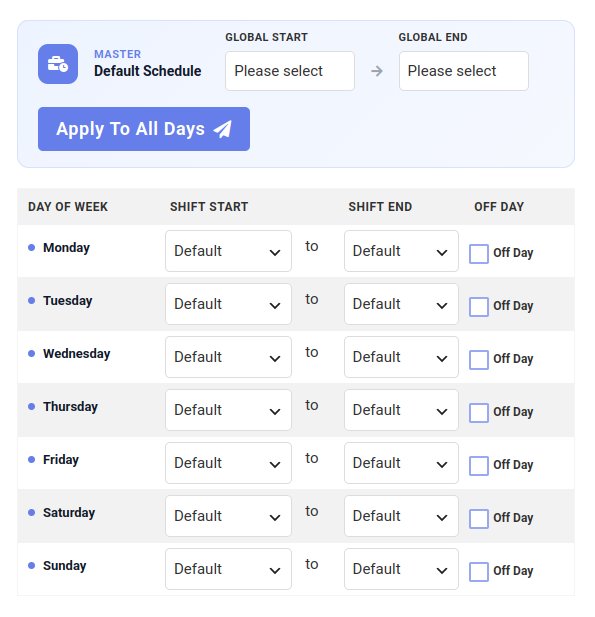The width and height of the screenshot is (595, 617).
Task: Toggle the Wednesday Off Day checkbox
Action: click(479, 360)
